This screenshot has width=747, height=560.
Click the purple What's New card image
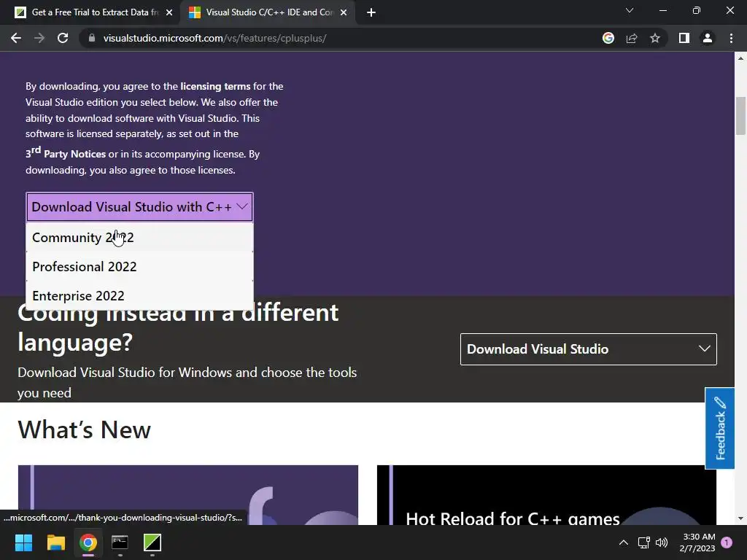(x=188, y=495)
